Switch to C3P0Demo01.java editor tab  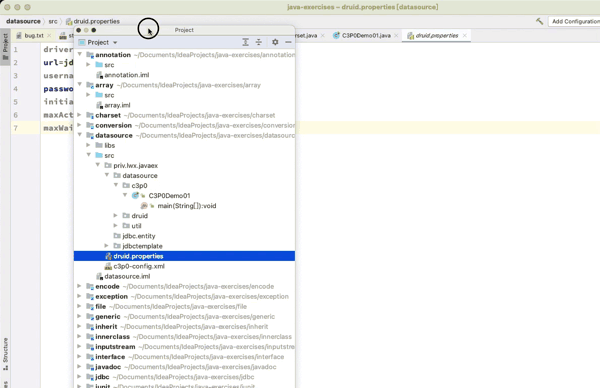point(366,36)
